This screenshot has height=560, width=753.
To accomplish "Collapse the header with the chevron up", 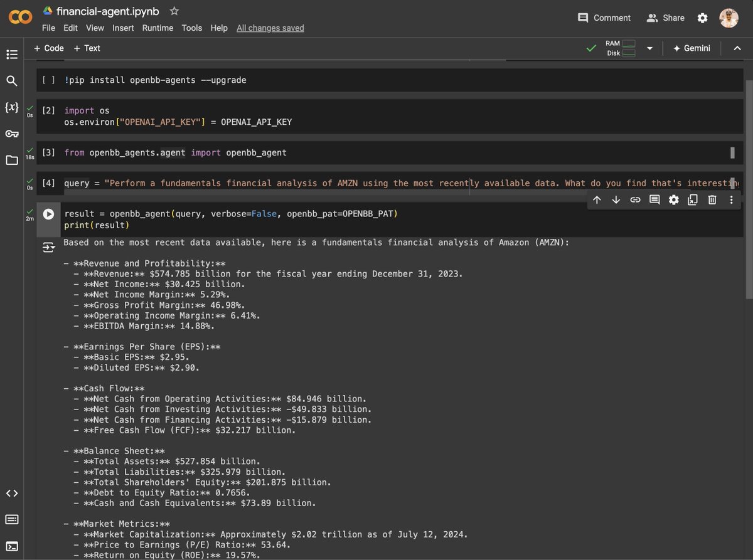I will 737,48.
